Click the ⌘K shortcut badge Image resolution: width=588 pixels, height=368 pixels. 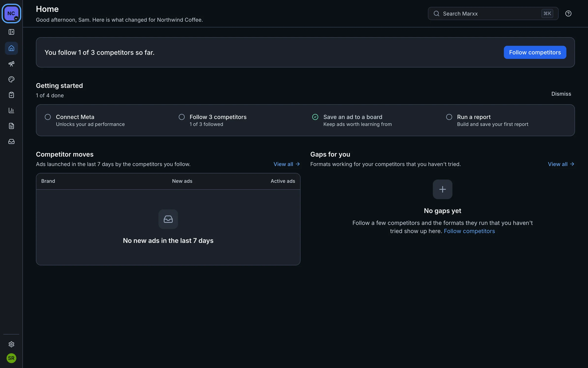547,13
